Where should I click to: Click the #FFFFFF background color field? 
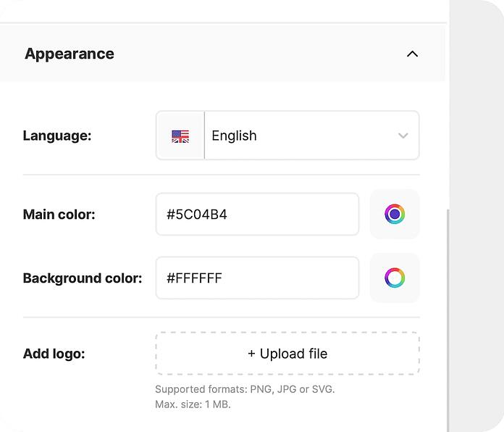257,278
